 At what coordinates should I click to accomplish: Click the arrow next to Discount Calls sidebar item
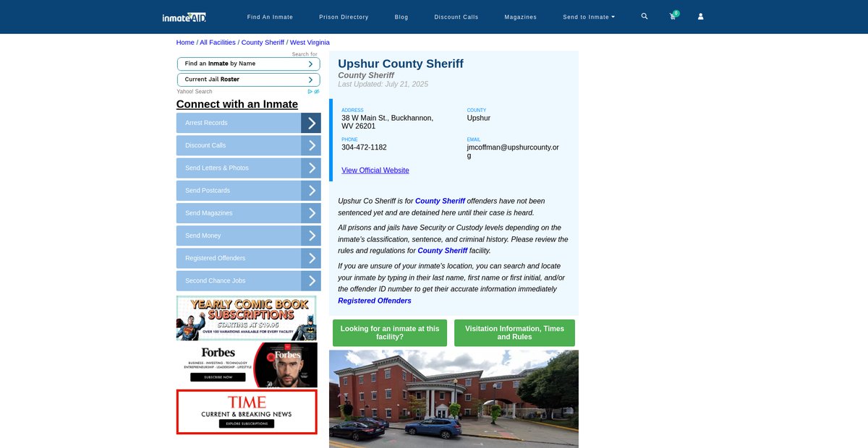pos(311,145)
